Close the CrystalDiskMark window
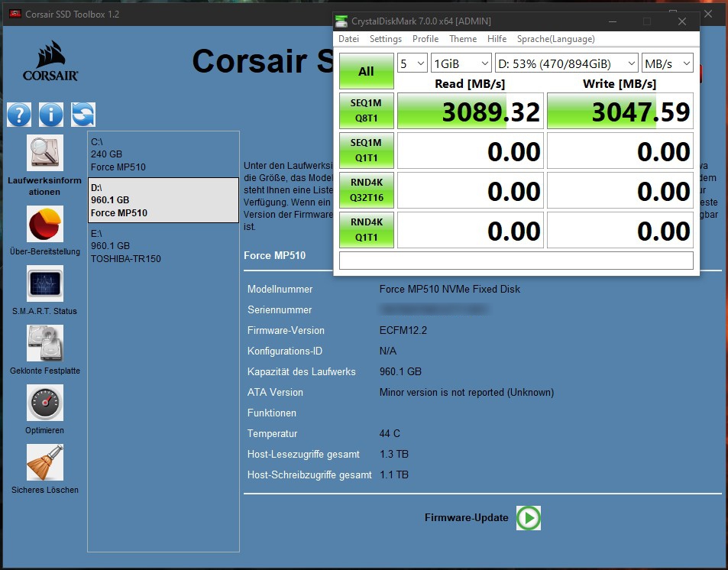The image size is (728, 570). coord(682,21)
